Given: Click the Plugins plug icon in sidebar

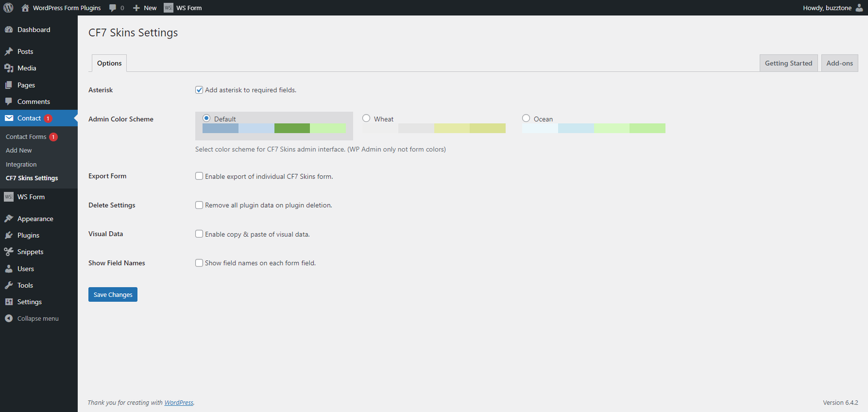Looking at the screenshot, I should coord(9,235).
